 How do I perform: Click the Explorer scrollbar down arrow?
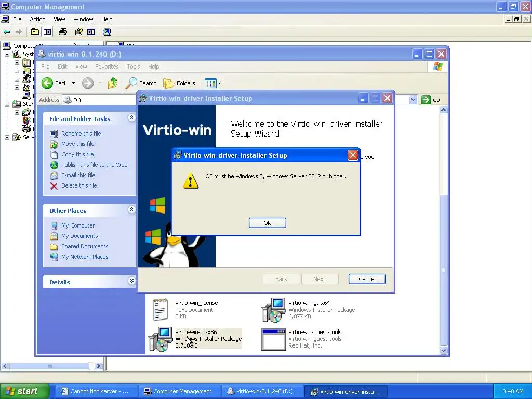443,351
